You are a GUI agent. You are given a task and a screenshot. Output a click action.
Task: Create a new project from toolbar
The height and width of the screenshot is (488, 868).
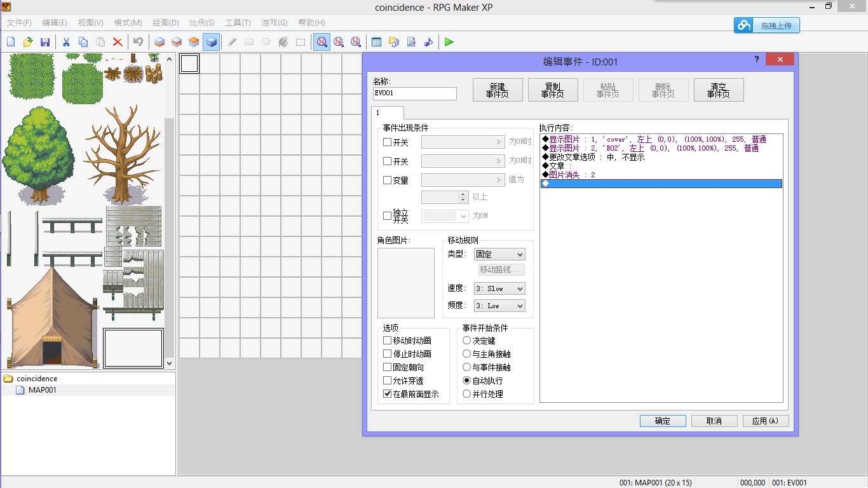11,42
